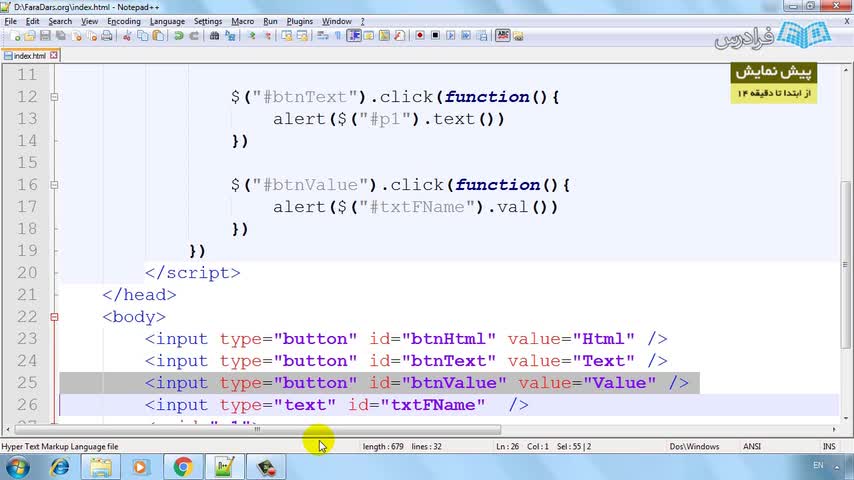Save the current file using the toolbar
The image size is (854, 480).
click(45, 36)
